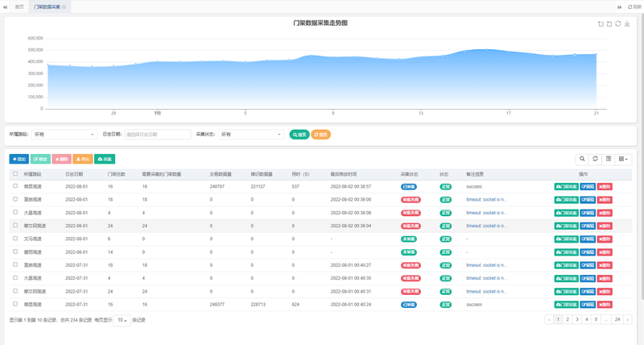Check the row modified at 00:39:08
The height and width of the screenshot is (345, 644).
tap(15, 212)
